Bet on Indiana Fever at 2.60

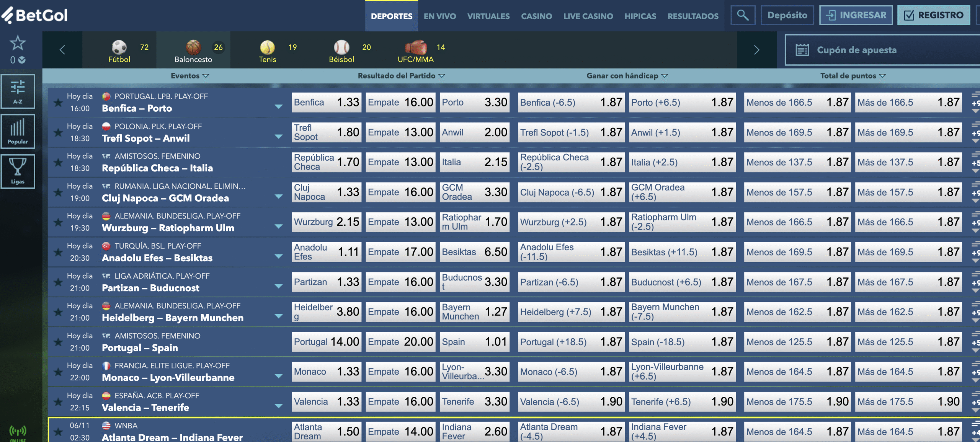(475, 431)
